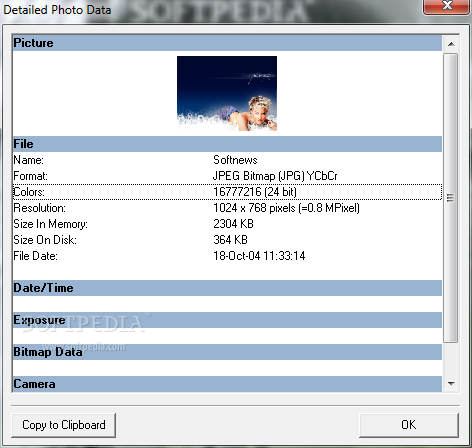Select the Format: label
This screenshot has height=448, width=472.
30,176
